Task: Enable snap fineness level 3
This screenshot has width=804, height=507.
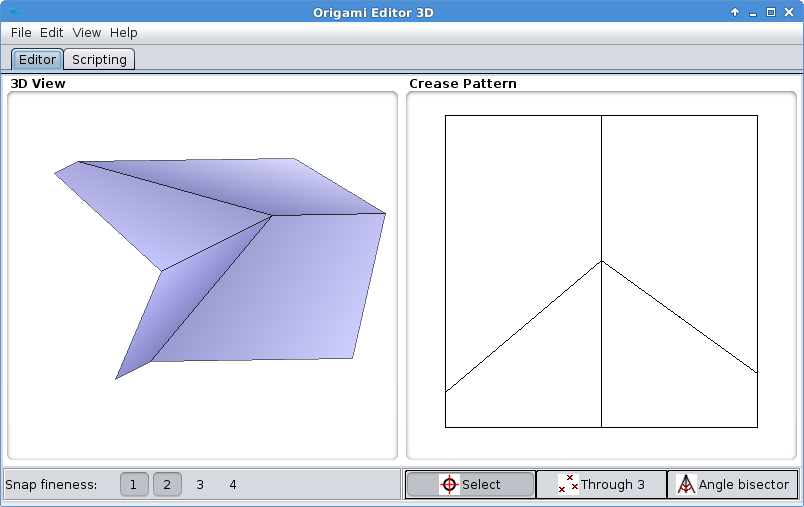Action: 200,484
